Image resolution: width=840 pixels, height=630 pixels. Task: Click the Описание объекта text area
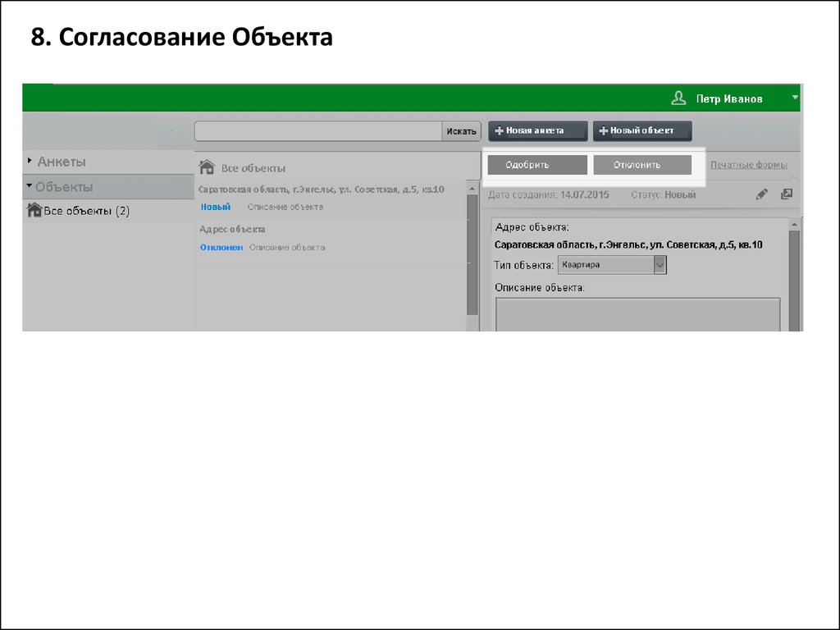(x=637, y=314)
